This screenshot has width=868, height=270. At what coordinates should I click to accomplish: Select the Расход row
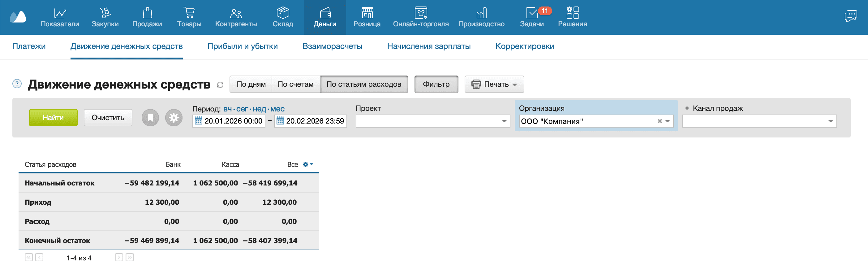(169, 221)
